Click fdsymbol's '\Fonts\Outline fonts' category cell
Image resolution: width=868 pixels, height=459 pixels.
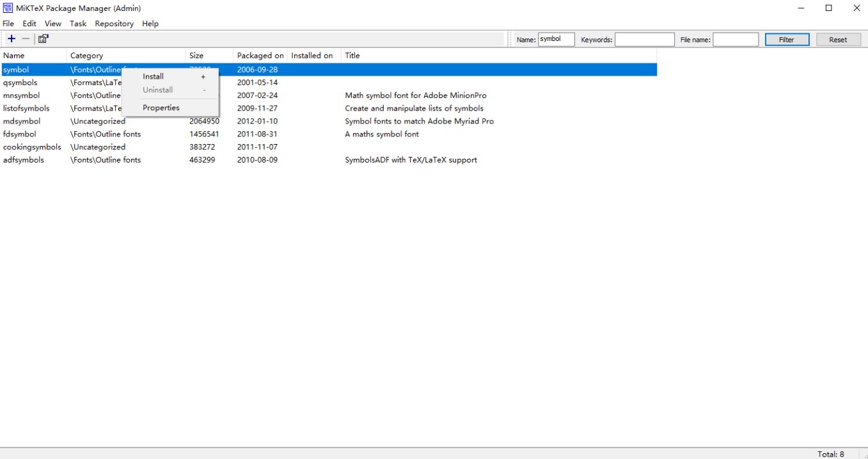click(x=106, y=134)
